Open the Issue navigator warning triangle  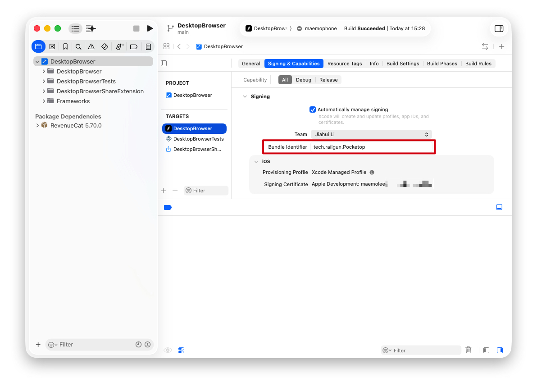click(91, 46)
